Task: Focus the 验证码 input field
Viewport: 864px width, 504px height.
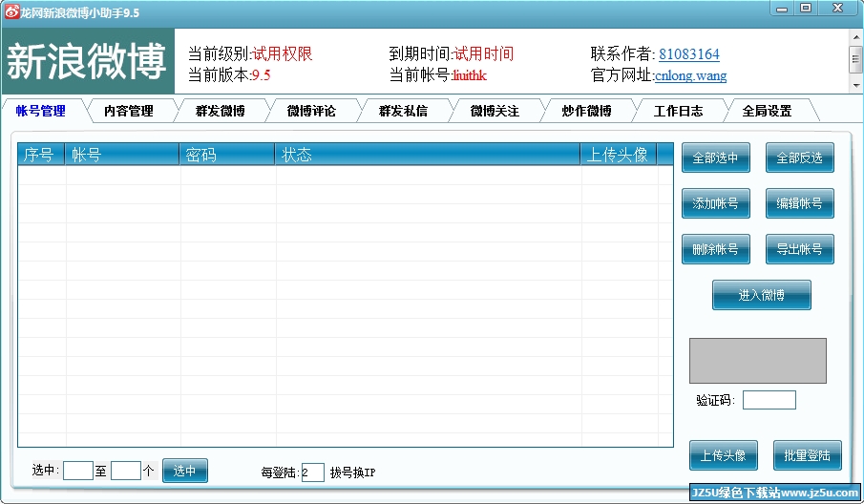Action: click(769, 400)
